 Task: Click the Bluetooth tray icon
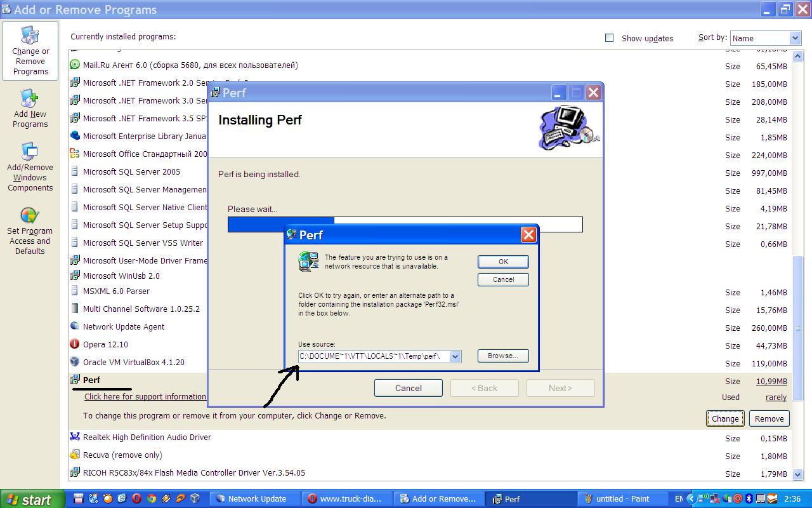coord(749,498)
